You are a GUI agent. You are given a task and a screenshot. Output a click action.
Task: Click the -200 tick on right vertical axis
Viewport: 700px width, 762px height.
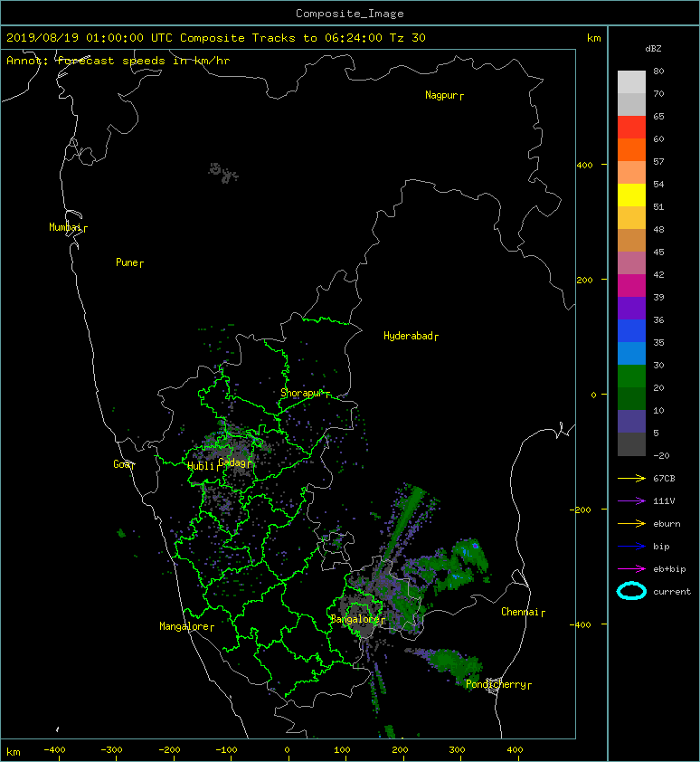(580, 510)
